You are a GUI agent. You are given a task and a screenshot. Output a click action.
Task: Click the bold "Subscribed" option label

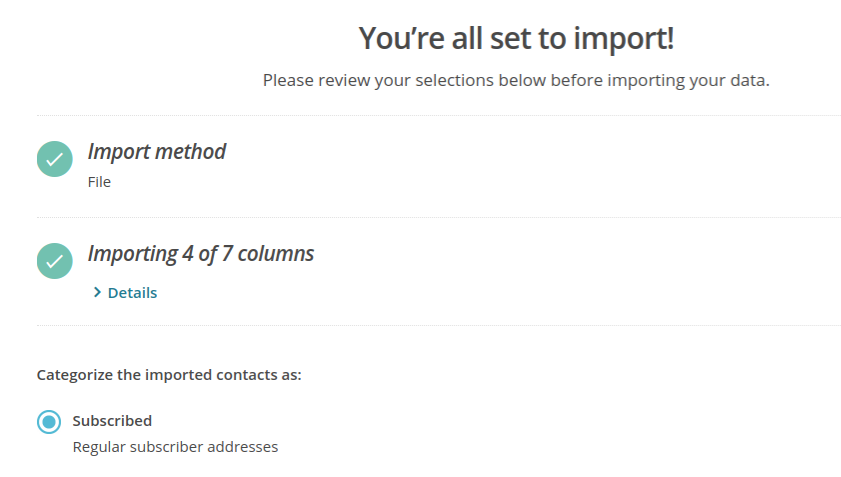click(x=112, y=421)
